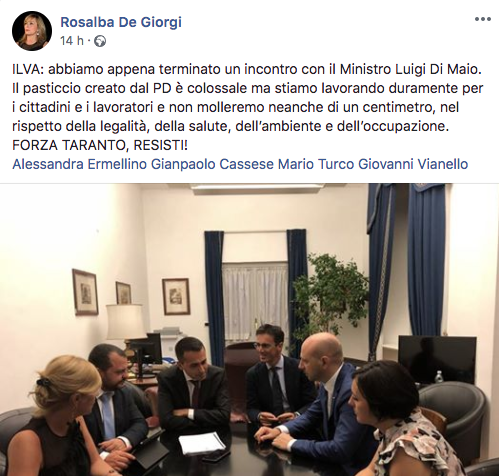This screenshot has height=476, width=499.
Task: Click the public globe privacy icon
Action: (x=100, y=41)
